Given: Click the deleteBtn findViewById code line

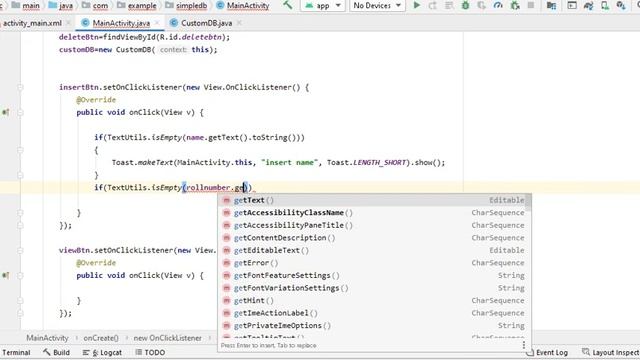Looking at the screenshot, I should pyautogui.click(x=144, y=37).
